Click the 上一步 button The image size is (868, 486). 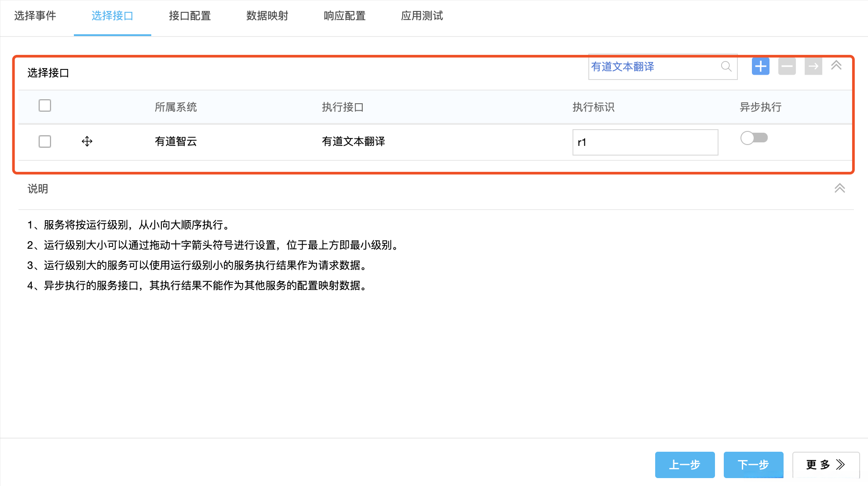[685, 464]
